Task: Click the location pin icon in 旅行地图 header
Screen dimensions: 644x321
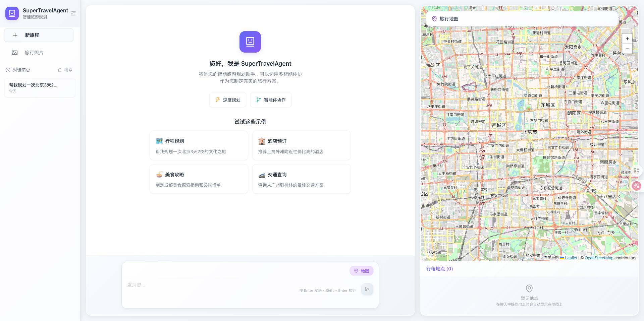Action: (434, 19)
